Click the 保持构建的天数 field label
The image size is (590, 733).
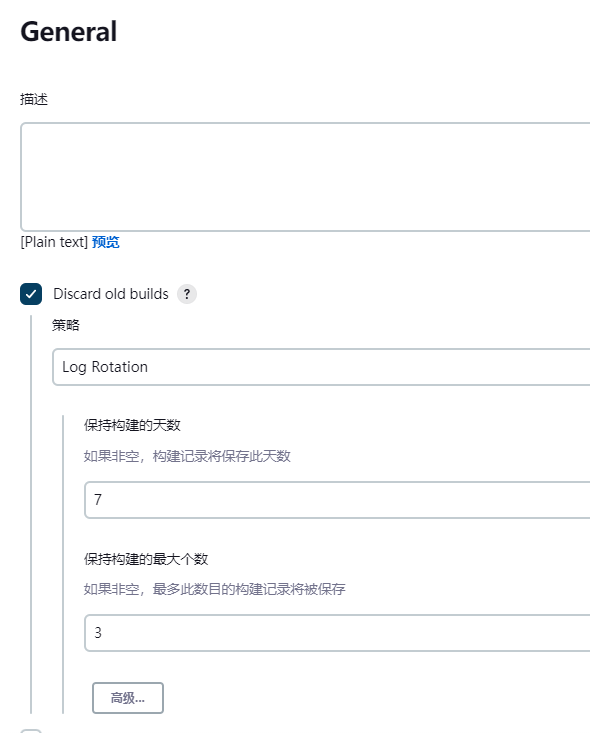(x=132, y=425)
